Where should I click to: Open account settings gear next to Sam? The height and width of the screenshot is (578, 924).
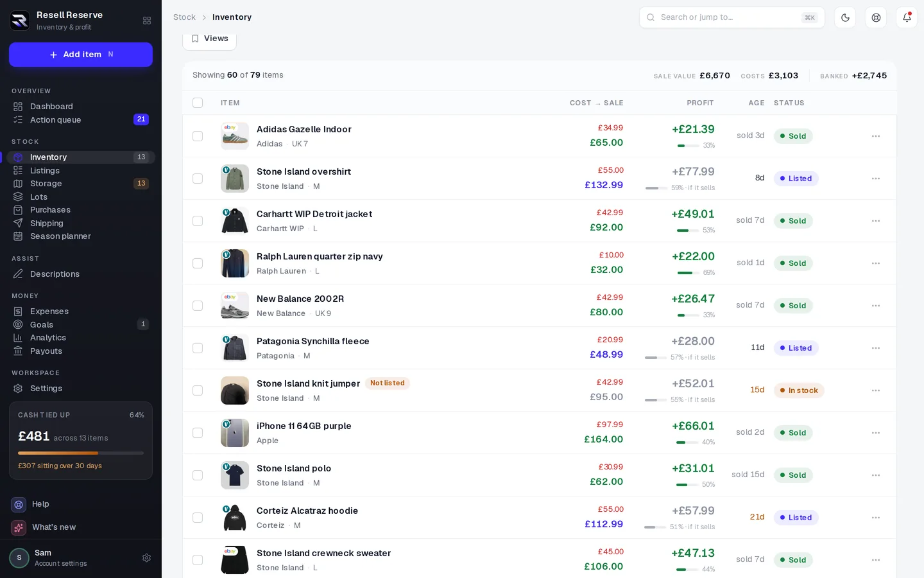[146, 558]
